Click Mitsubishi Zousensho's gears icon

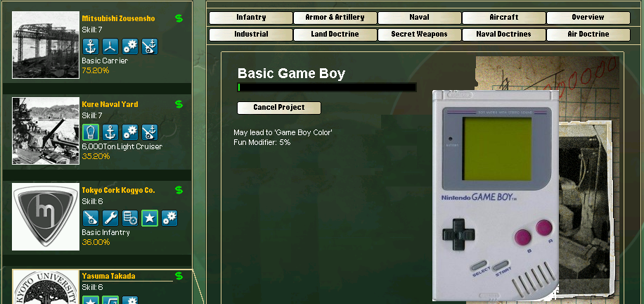pos(130,46)
